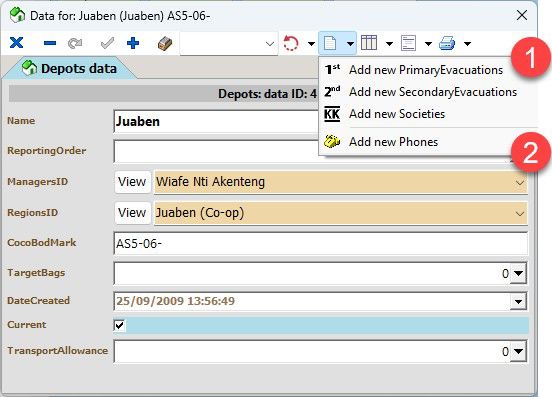Click the form layout icon
552x397 pixels.
[x=408, y=43]
